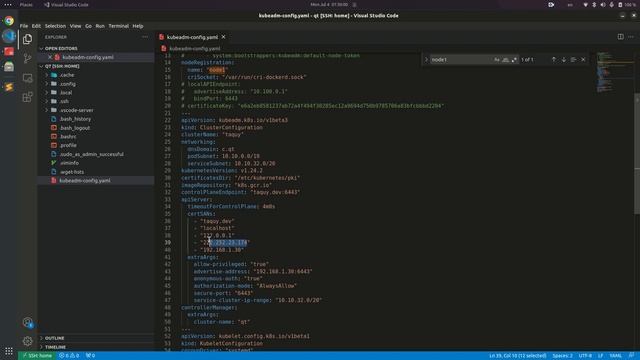Toggle Match Whole Word in Find widget
The width and height of the screenshot is (640, 360).
(505, 60)
